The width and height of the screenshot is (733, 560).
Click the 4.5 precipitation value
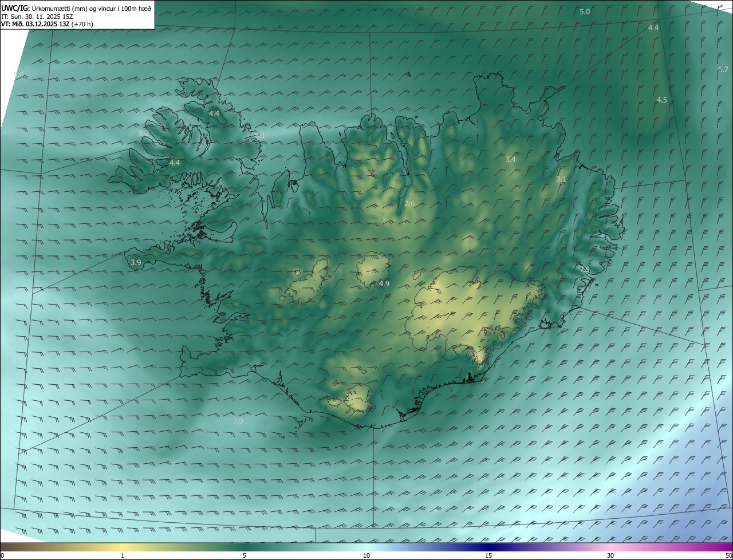[x=661, y=100]
